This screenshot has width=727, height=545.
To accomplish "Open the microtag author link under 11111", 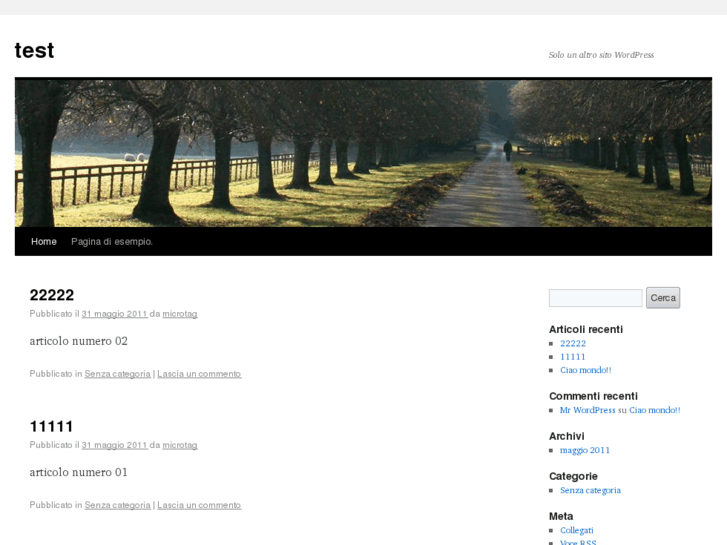I will point(180,445).
